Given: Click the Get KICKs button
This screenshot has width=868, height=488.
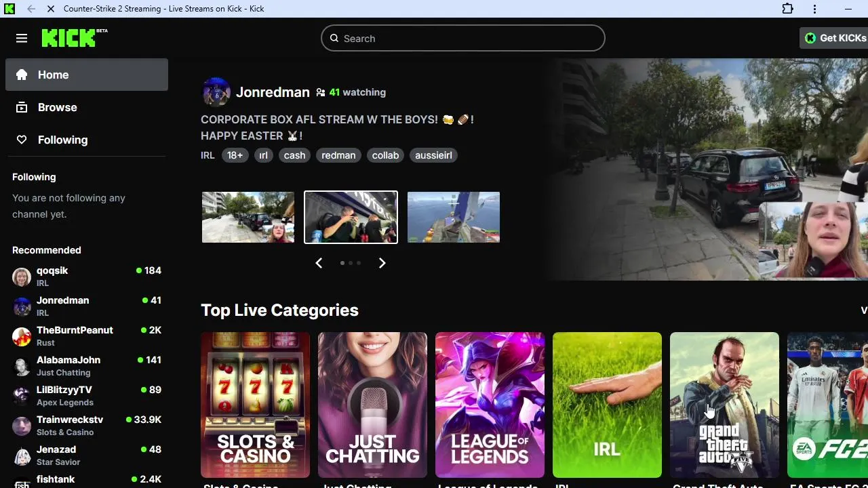Looking at the screenshot, I should [x=835, y=38].
